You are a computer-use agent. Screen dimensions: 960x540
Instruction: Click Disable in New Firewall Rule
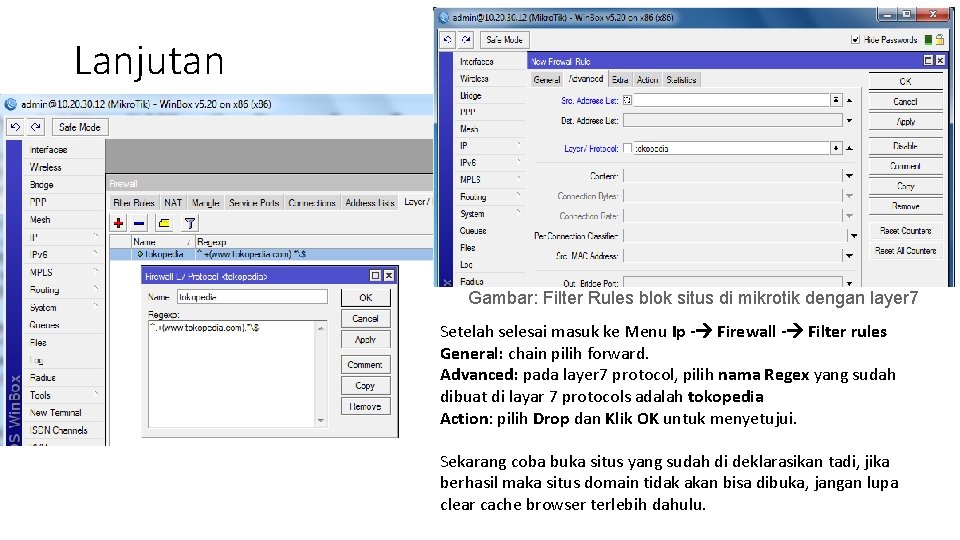pos(906,146)
